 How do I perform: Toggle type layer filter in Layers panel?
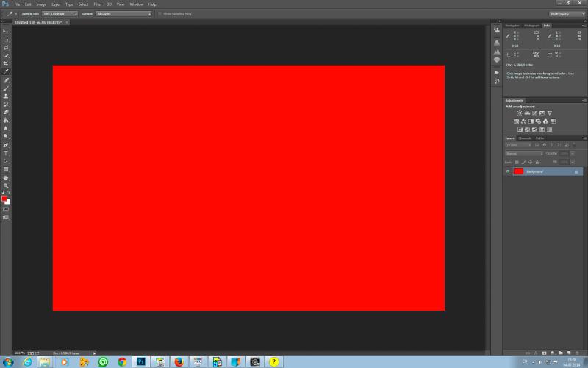552,145
